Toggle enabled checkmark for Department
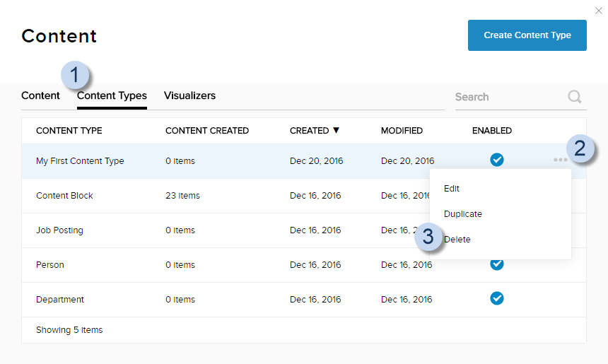 click(497, 298)
